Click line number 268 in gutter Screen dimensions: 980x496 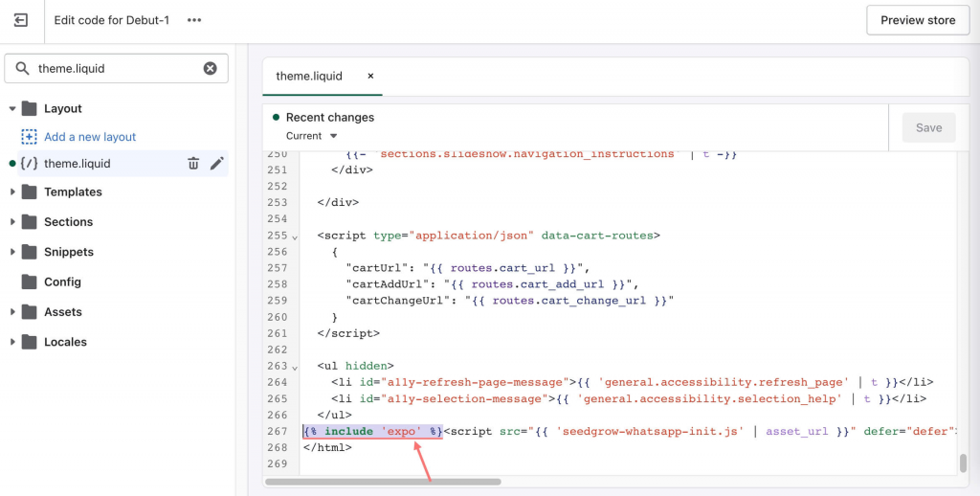click(277, 447)
